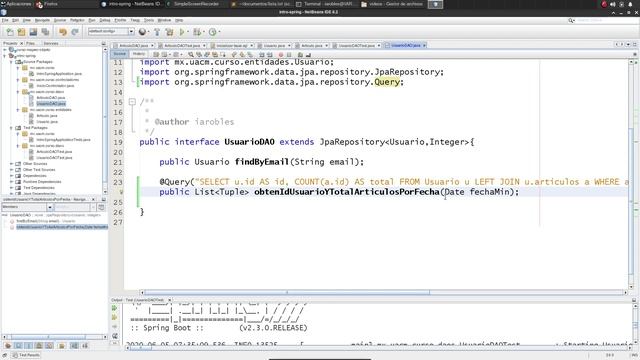
Task: Click the New File toolbar icon
Action: [x=10, y=32]
